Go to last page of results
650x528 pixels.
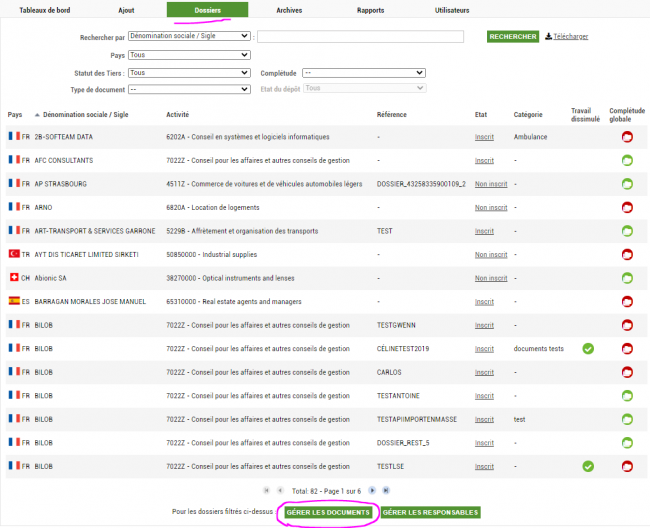[x=386, y=491]
